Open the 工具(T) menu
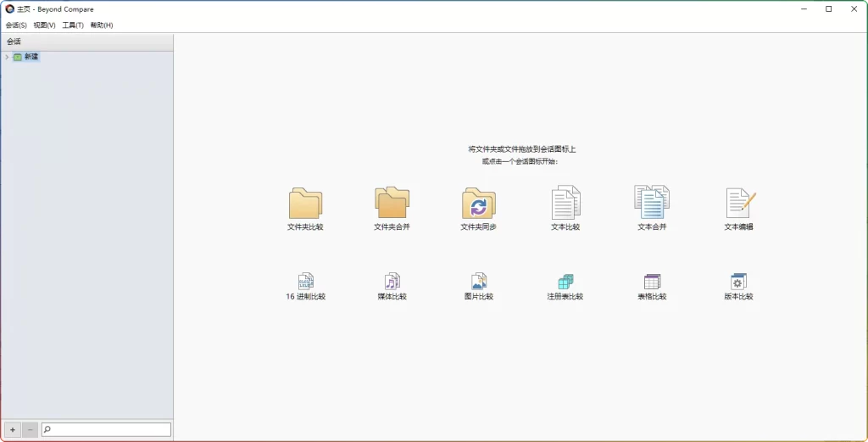The height and width of the screenshot is (442, 868). [x=73, y=25]
